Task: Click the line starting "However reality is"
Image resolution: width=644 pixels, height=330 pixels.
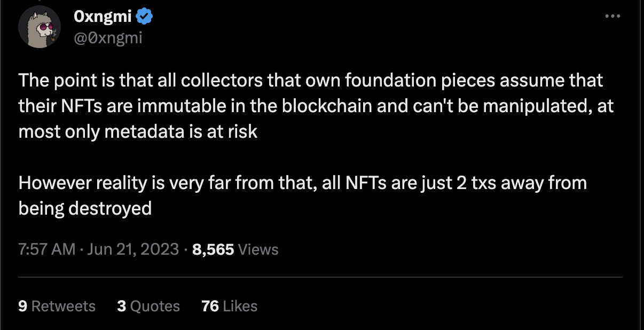Action: coord(302,183)
